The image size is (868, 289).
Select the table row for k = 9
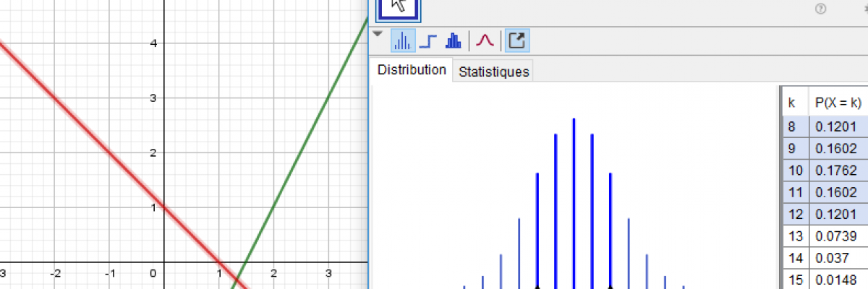coord(825,148)
